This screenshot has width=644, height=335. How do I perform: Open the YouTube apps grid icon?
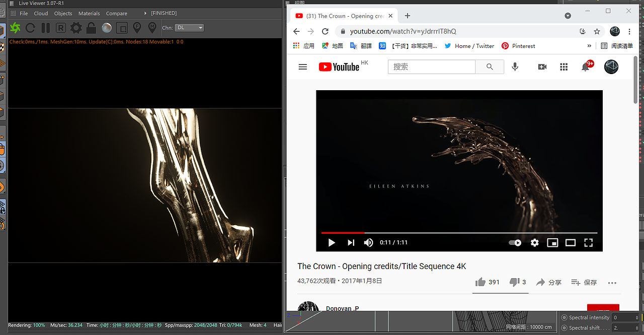(x=563, y=66)
